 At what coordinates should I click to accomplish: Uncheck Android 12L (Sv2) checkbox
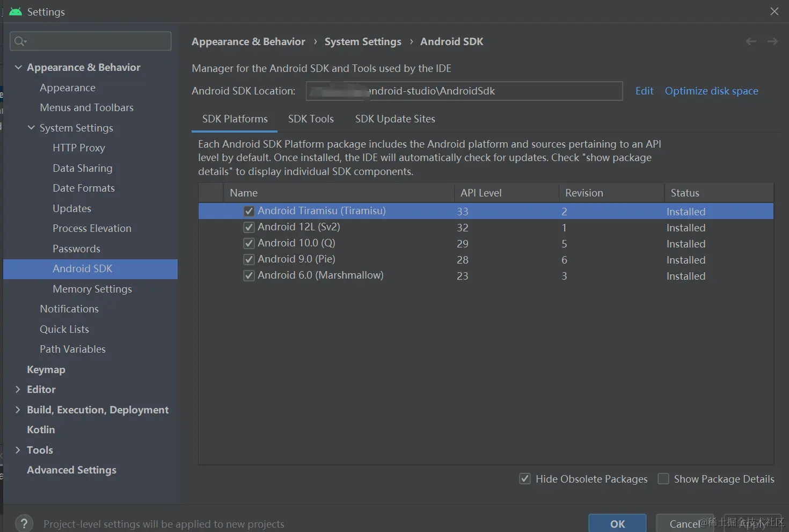(x=249, y=227)
